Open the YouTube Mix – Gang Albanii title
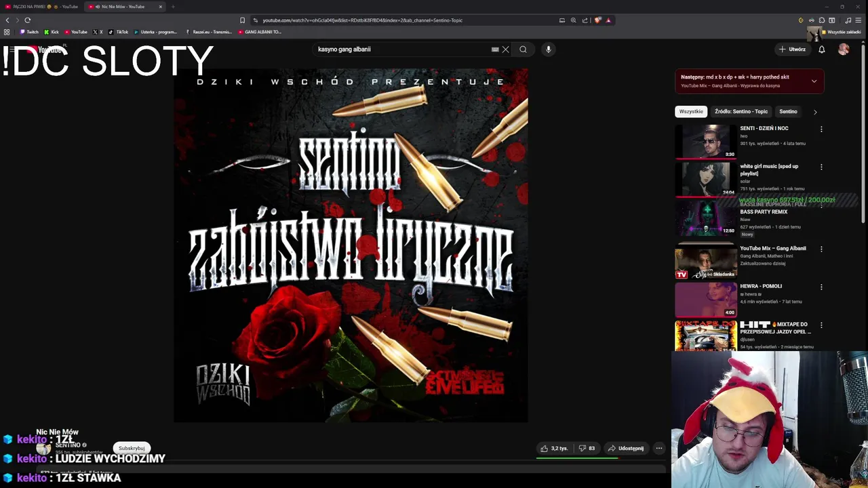Image resolution: width=868 pixels, height=488 pixels. pyautogui.click(x=773, y=249)
